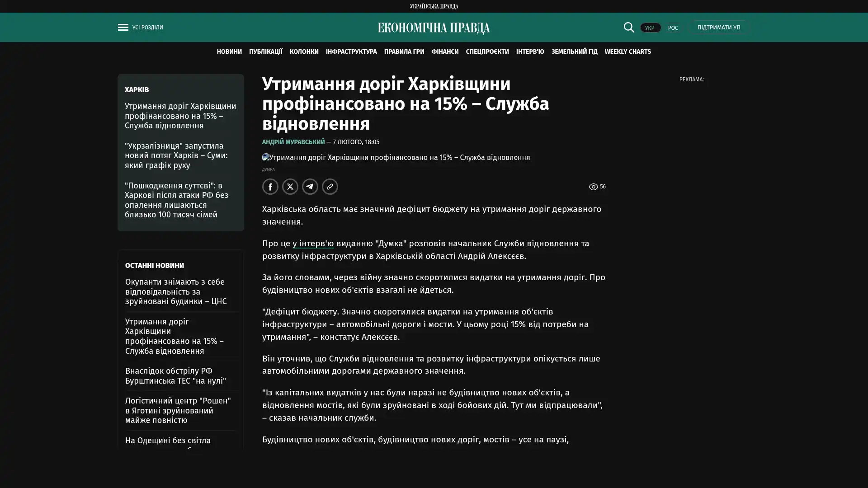Follow the "у інтерв'ю" link in the article
Viewport: 868px width, 488px height.
click(313, 244)
